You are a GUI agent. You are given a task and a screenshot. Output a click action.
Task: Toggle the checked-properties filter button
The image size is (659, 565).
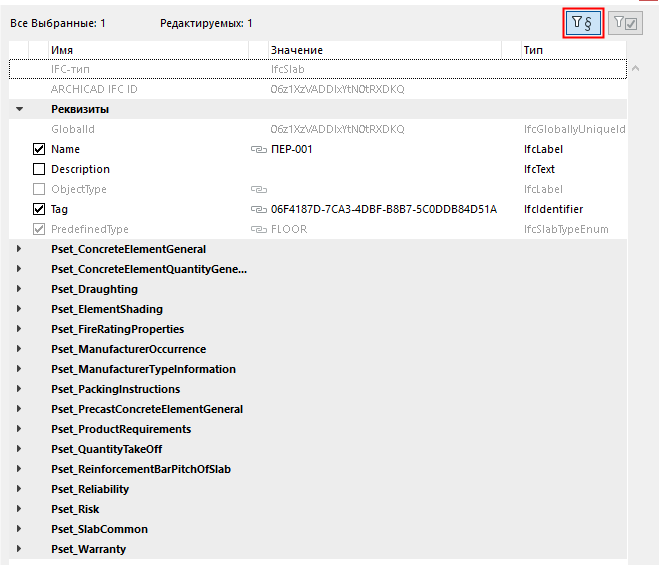(625, 23)
